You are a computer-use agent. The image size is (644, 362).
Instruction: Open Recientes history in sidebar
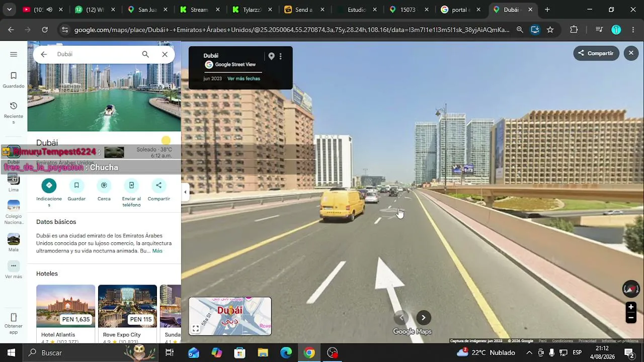(14, 113)
